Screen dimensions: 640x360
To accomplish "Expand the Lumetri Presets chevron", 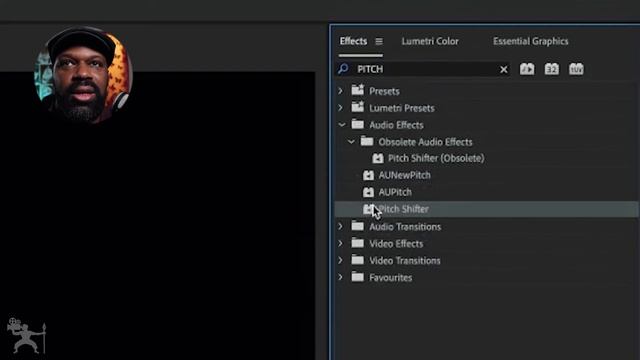I will (340, 108).
